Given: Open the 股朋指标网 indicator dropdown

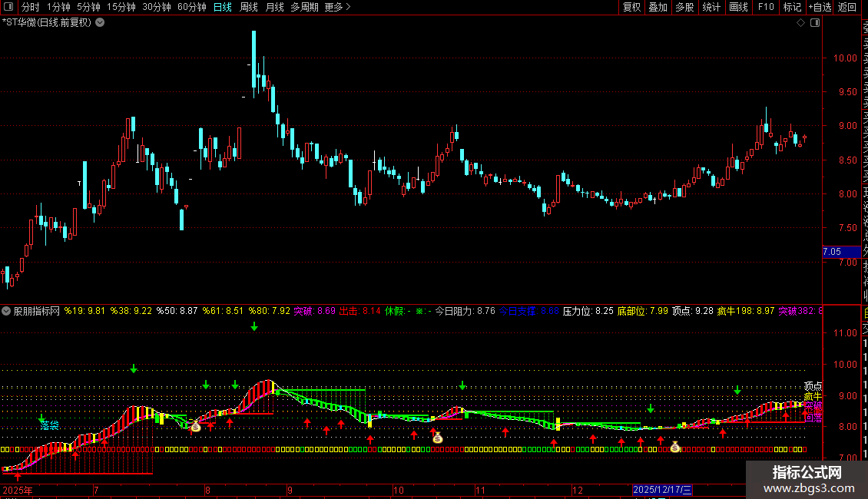Looking at the screenshot, I should (x=6, y=311).
